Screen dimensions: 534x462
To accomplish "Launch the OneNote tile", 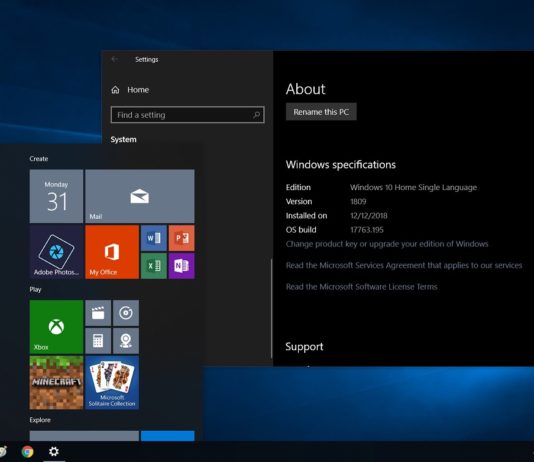I will [x=182, y=266].
